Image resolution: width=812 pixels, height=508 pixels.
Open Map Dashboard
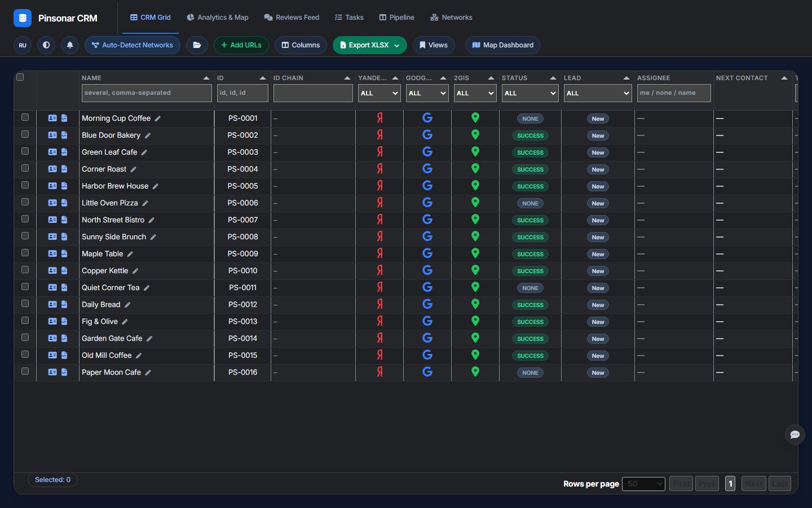click(503, 45)
